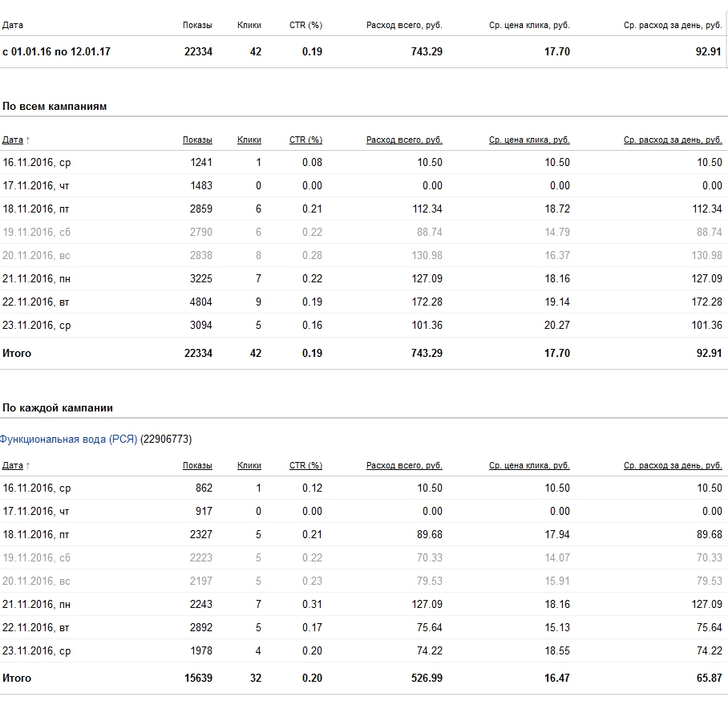
Task: Sort Функциональная вода table by Ср. цена клика
Action: point(529,466)
